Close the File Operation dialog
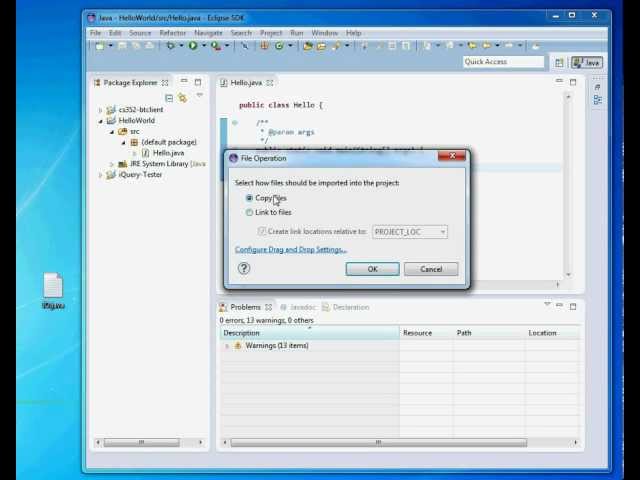This screenshot has height=480, width=640. coord(452,156)
